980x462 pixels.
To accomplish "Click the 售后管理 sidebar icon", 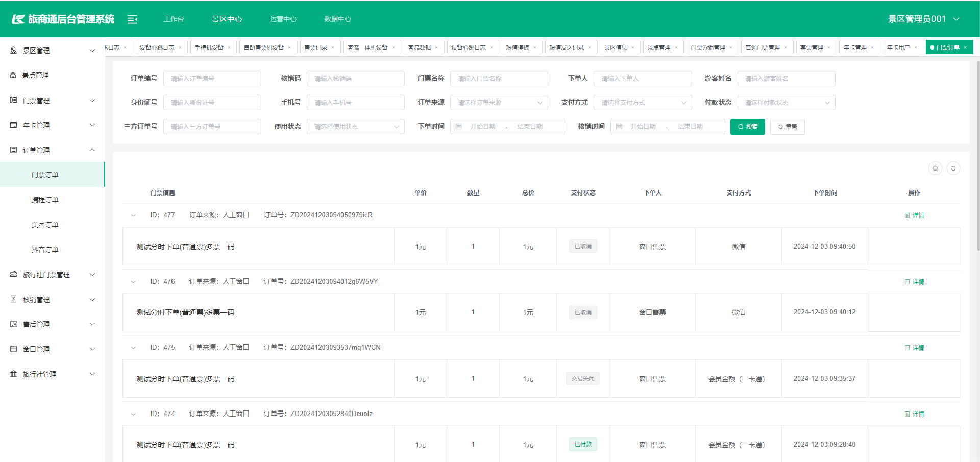I will point(13,324).
